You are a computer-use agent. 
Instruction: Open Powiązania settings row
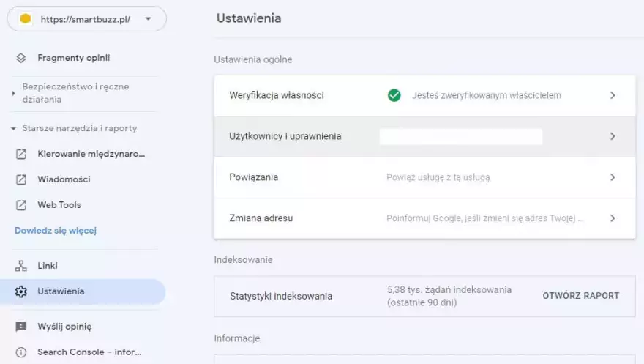point(424,177)
